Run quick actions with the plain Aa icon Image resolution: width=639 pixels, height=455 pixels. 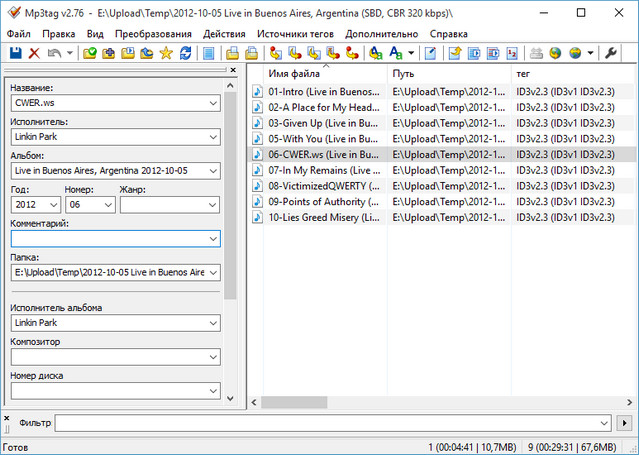(x=396, y=53)
